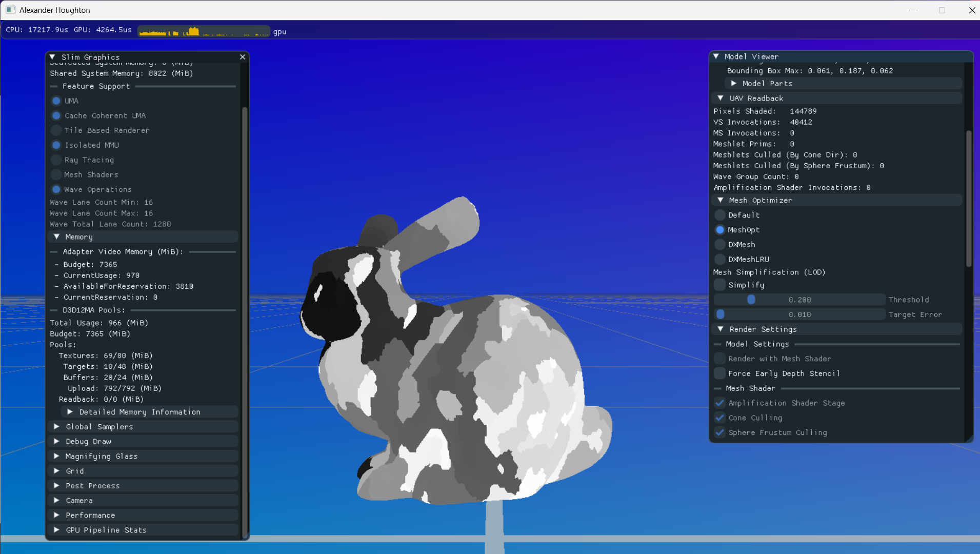The width and height of the screenshot is (980, 554).
Task: Click the Threshold slider
Action: 799,300
